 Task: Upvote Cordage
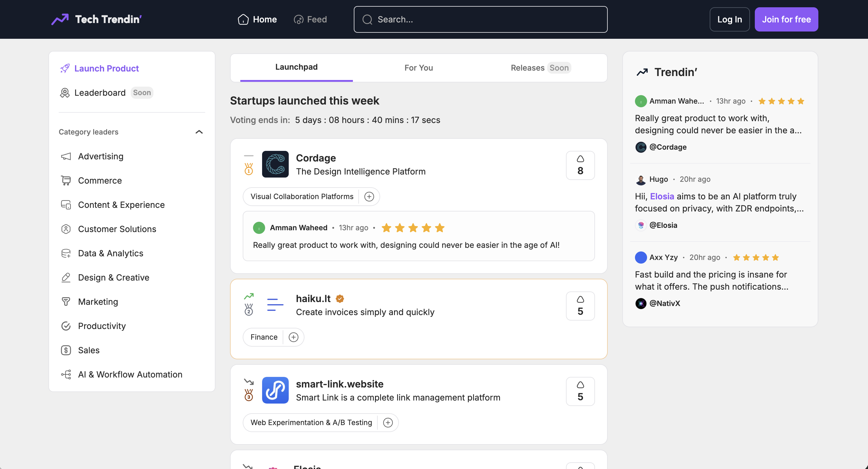tap(580, 165)
